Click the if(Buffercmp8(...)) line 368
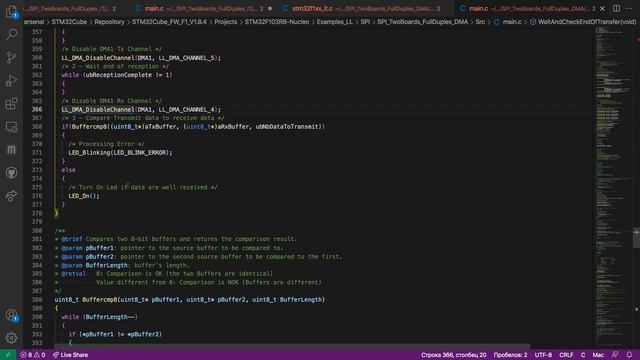 pyautogui.click(x=193, y=127)
